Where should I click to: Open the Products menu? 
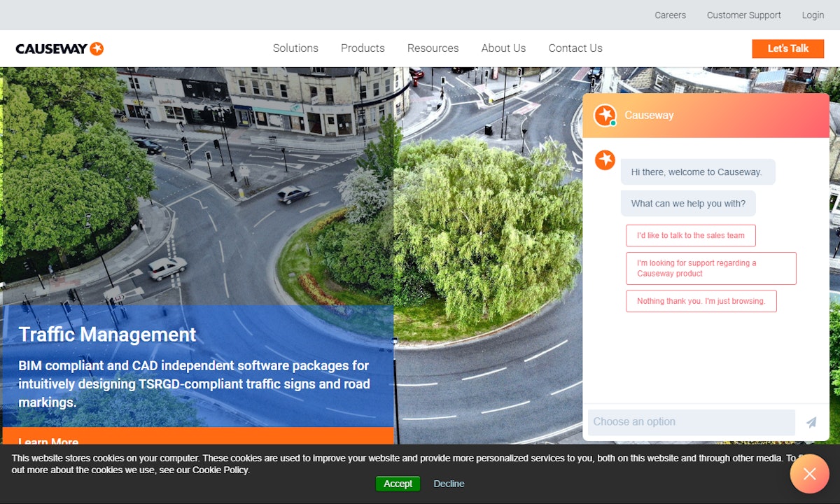pos(363,48)
